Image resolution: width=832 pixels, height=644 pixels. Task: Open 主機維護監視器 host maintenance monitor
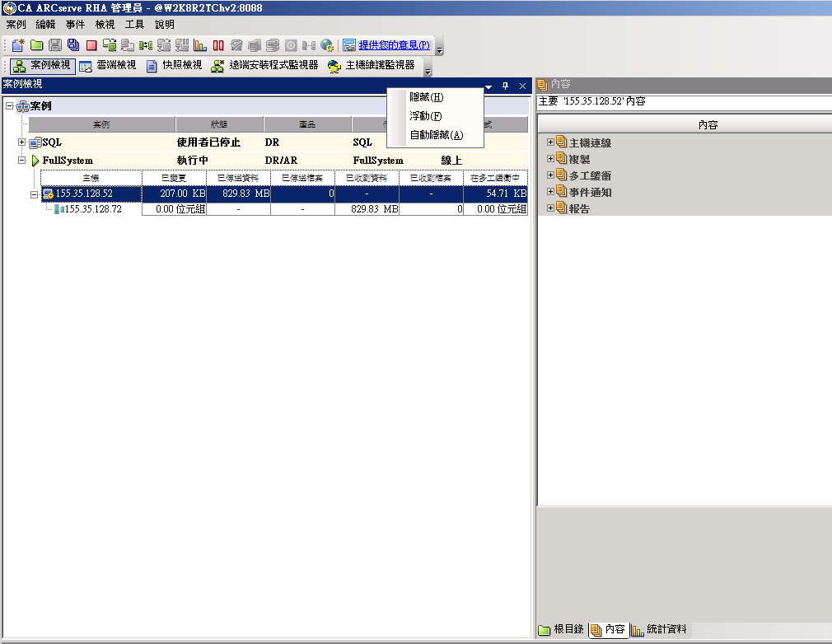tap(371, 66)
